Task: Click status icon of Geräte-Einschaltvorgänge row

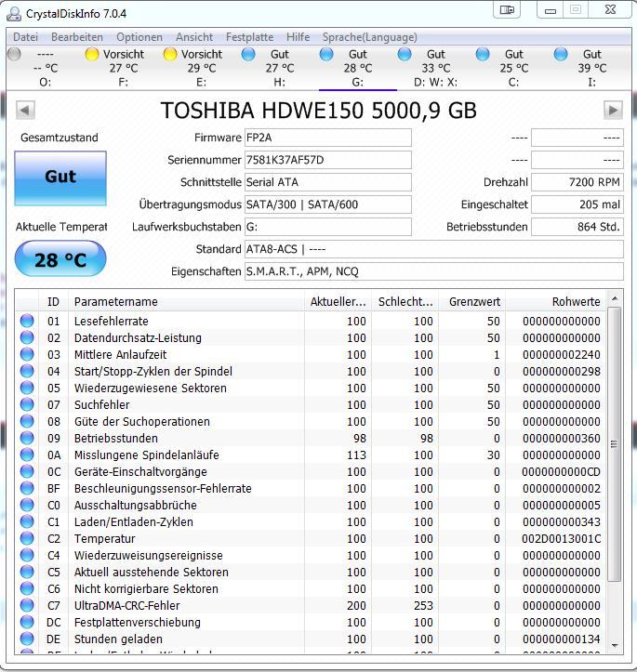Action: pos(27,471)
